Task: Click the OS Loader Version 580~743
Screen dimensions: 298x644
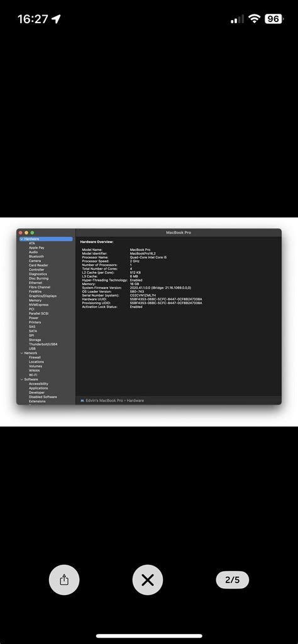Action: pos(137,292)
